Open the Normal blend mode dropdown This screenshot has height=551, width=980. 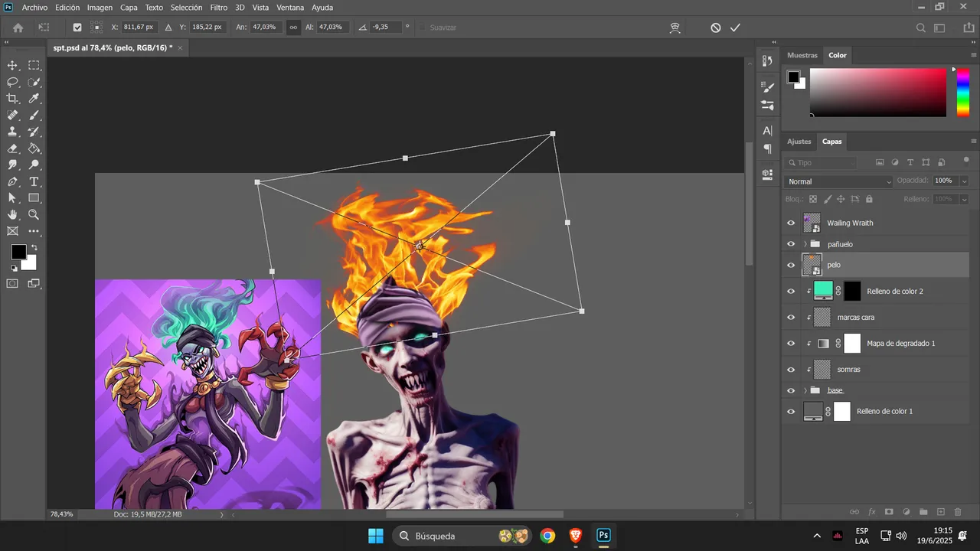[x=839, y=181]
